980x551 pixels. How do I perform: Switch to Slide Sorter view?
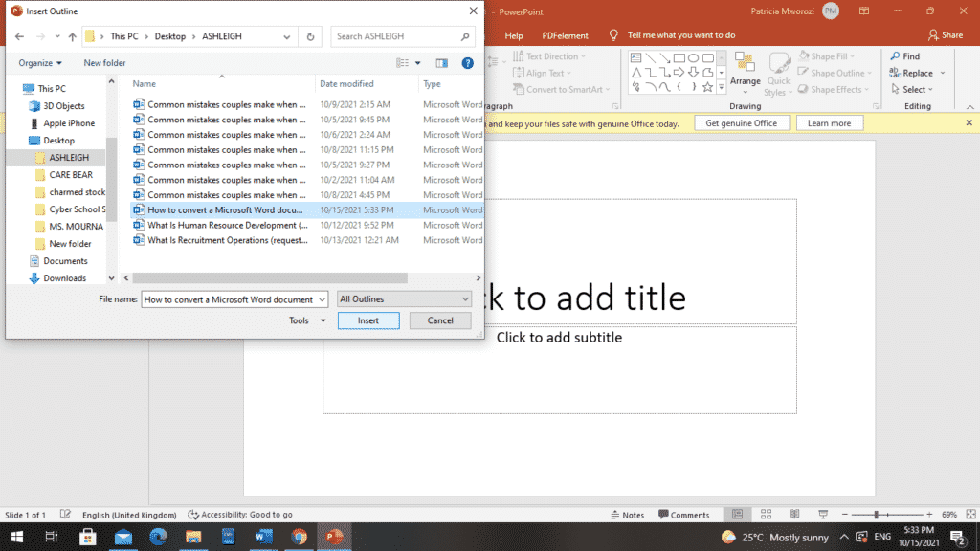[767, 514]
